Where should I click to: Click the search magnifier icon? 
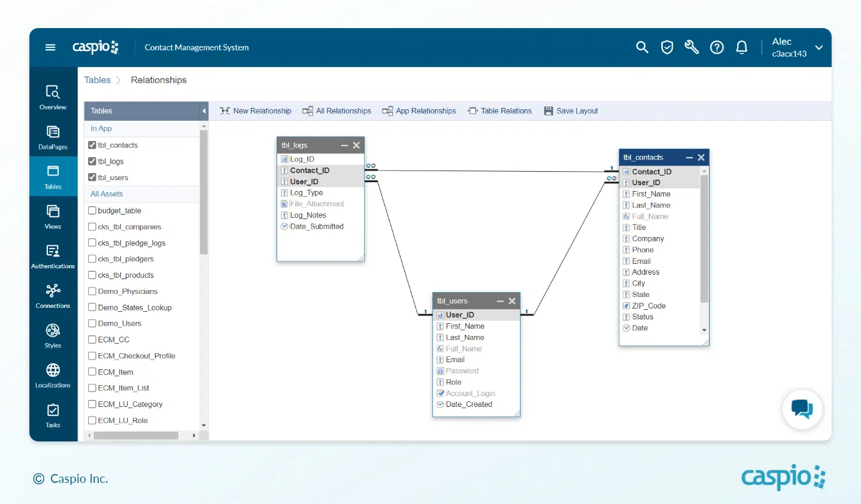642,47
